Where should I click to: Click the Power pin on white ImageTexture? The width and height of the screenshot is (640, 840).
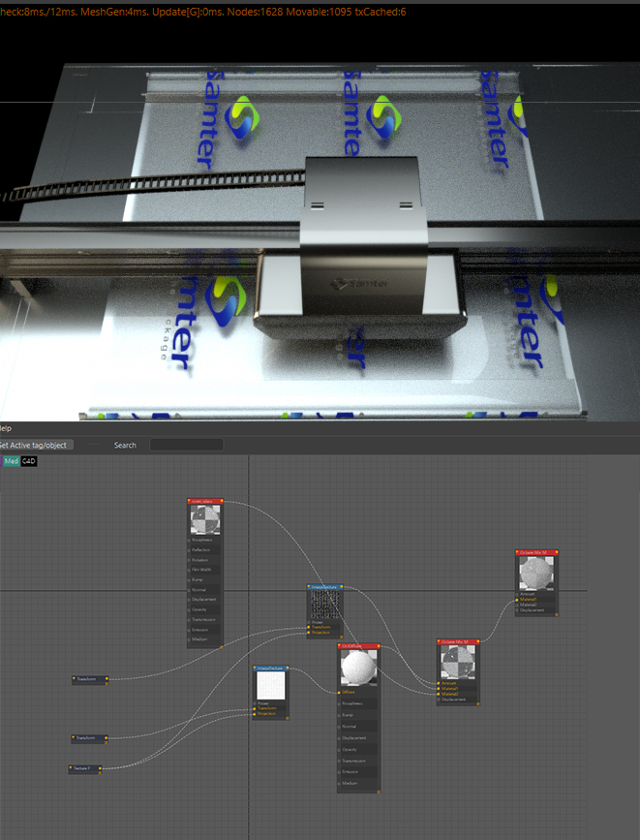(x=255, y=704)
